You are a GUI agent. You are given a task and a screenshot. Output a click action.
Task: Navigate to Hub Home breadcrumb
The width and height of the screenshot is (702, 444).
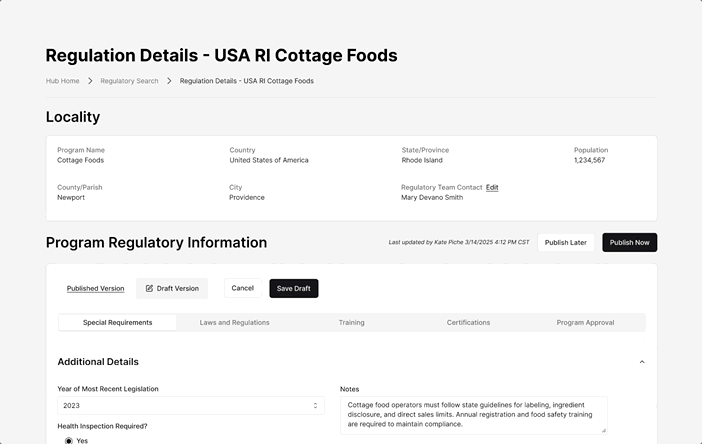pyautogui.click(x=62, y=81)
